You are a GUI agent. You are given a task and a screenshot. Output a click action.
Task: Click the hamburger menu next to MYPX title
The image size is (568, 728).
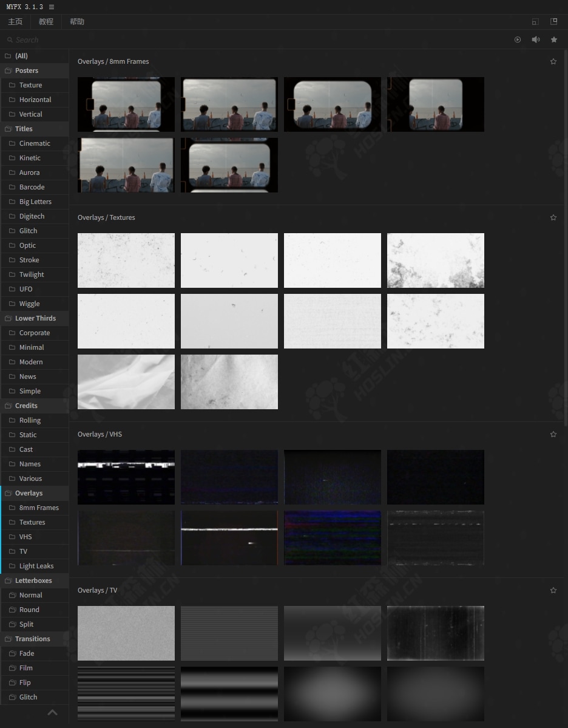point(52,7)
